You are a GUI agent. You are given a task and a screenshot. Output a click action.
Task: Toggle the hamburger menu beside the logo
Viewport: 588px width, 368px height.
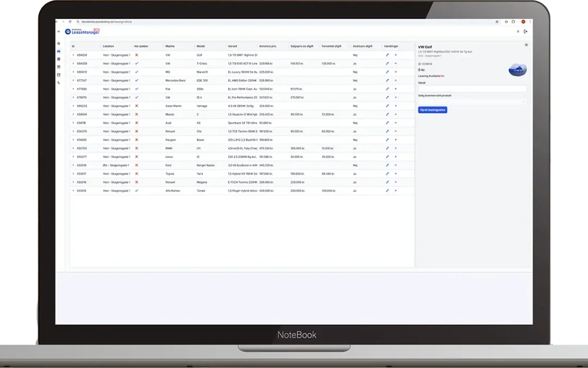click(59, 32)
